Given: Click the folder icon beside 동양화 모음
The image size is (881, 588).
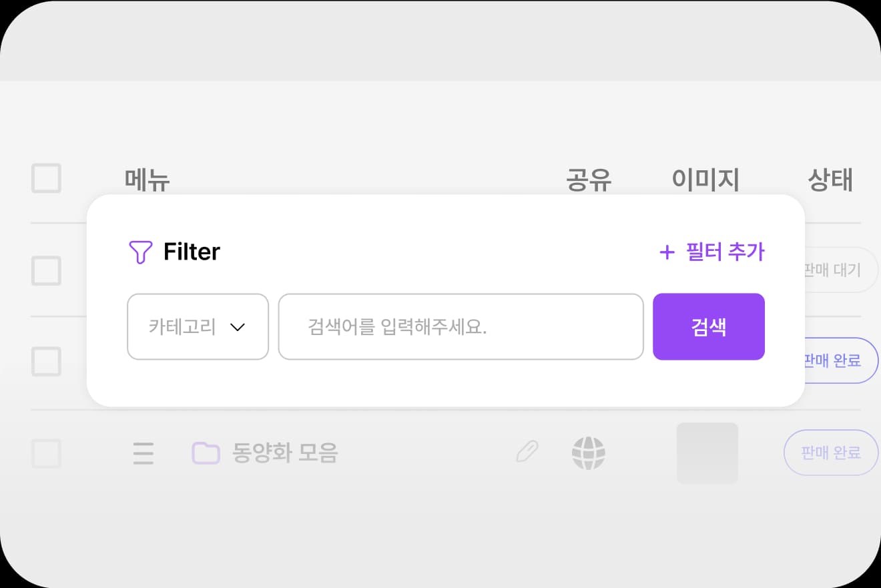Looking at the screenshot, I should pos(206,453).
